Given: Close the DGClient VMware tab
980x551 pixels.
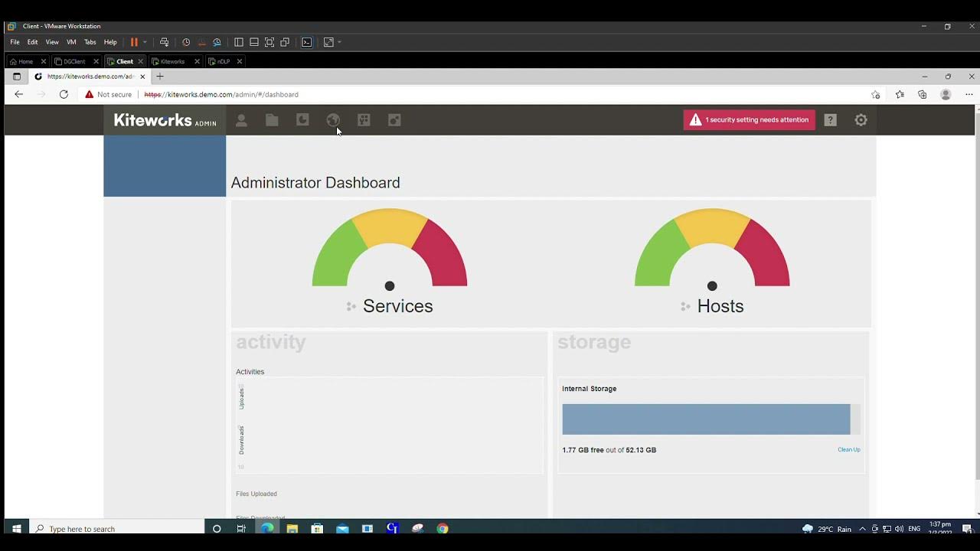Looking at the screenshot, I should (x=96, y=61).
